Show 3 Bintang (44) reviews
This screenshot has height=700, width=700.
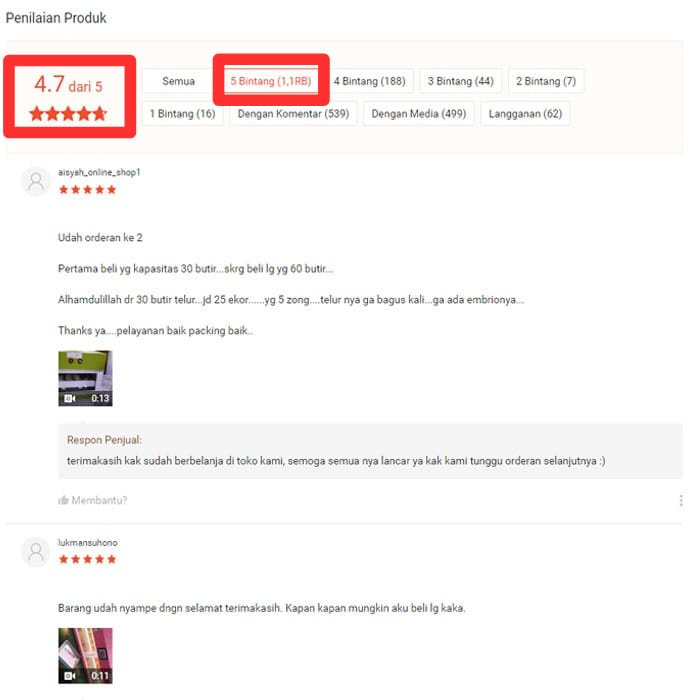[461, 81]
